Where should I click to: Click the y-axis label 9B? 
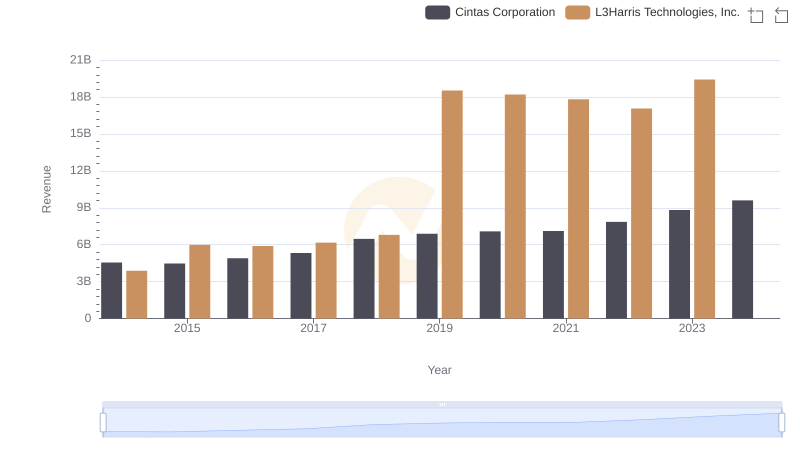point(84,208)
